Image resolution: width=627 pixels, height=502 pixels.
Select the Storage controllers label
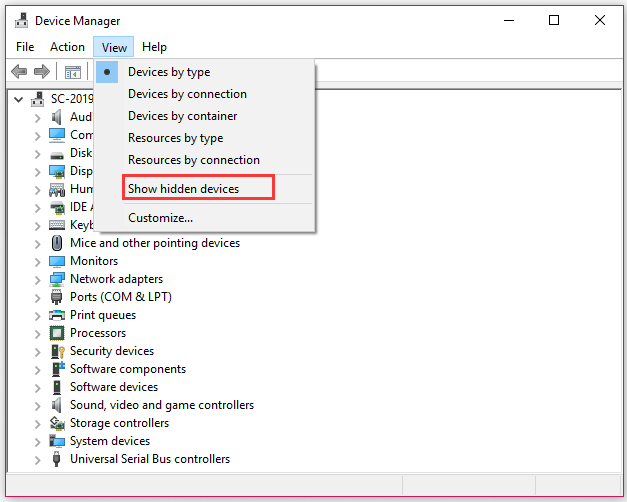coord(120,423)
